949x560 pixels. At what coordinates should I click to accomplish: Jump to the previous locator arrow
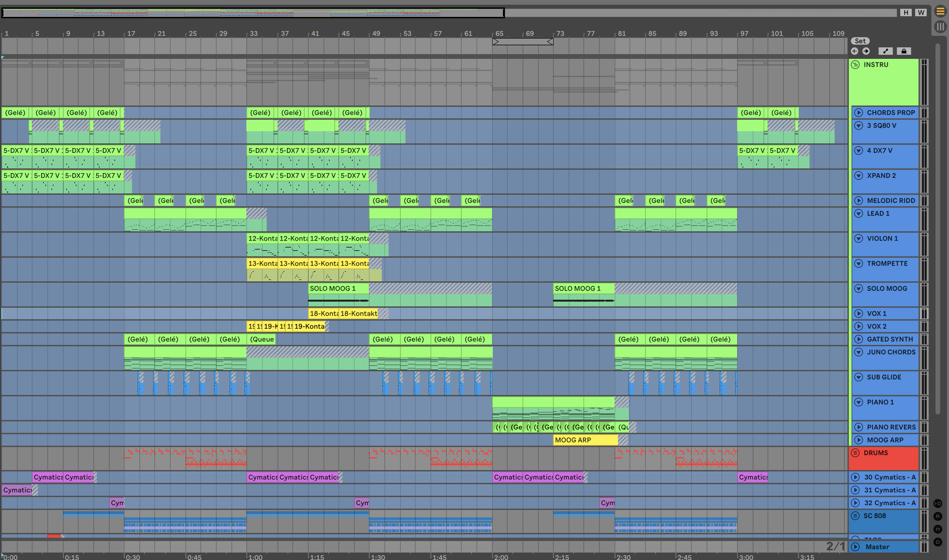(x=855, y=51)
